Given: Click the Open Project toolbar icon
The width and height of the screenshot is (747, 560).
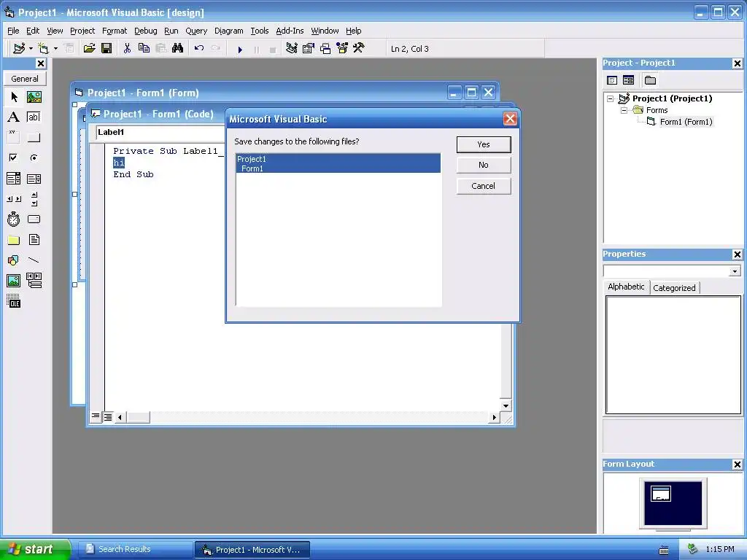Looking at the screenshot, I should pos(89,48).
